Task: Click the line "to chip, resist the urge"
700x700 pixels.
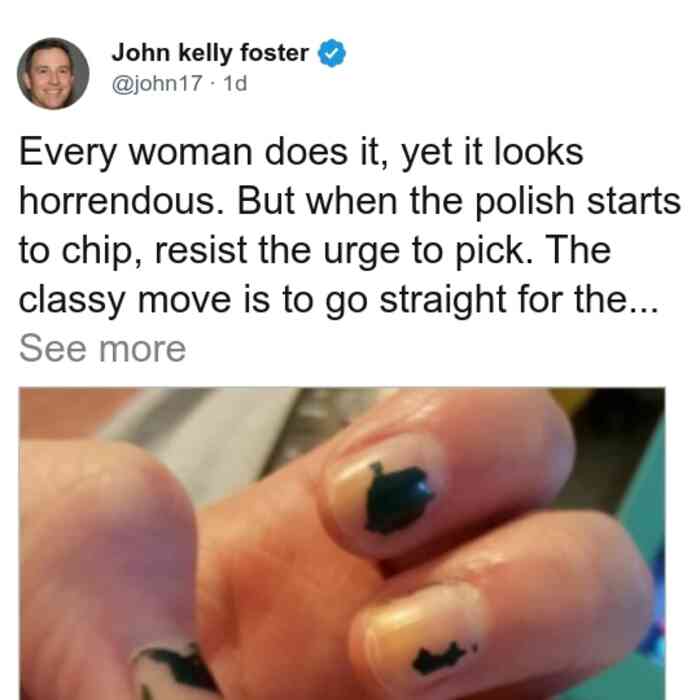Action: [315, 251]
